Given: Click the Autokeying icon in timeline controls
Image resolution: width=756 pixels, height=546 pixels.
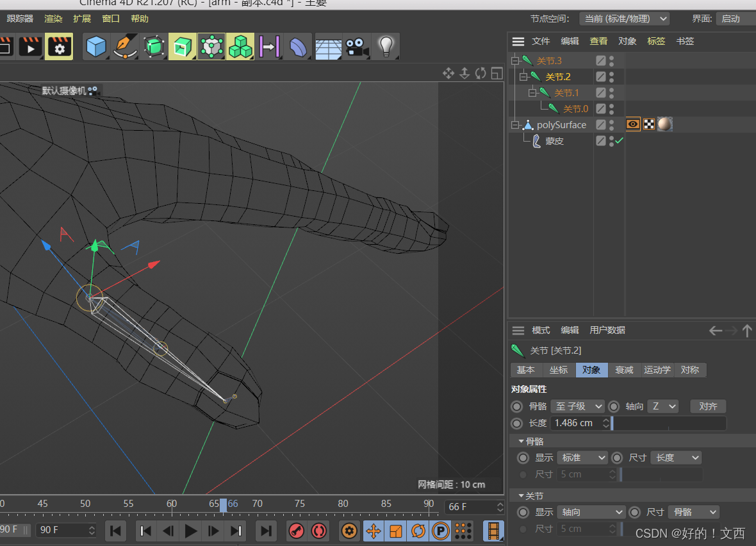Looking at the screenshot, I should pos(318,531).
